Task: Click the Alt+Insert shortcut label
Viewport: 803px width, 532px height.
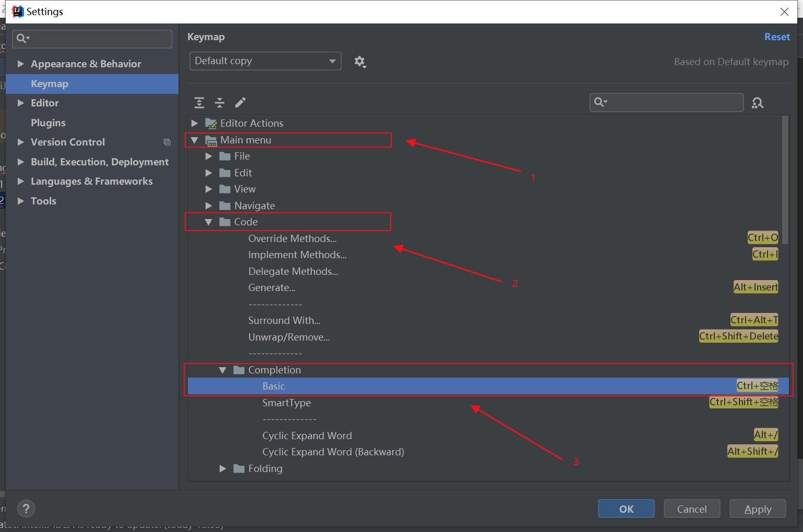Action: (756, 287)
